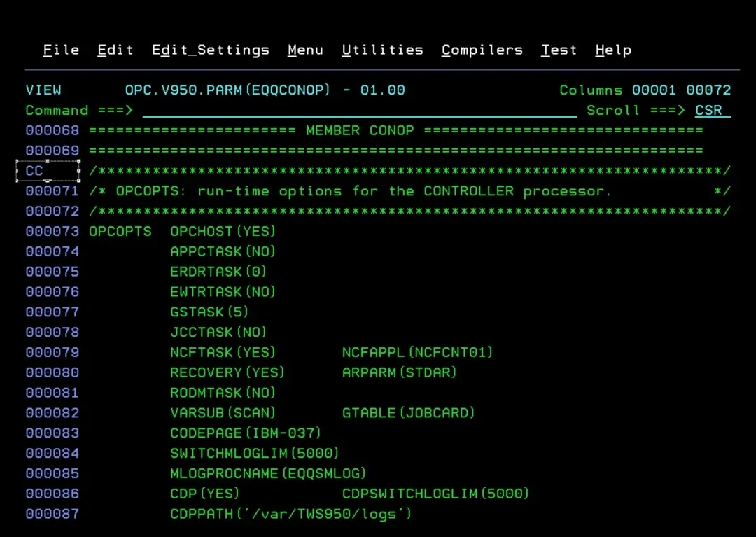Click RECOVERY(YES) parameter
Image resolution: width=756 pixels, height=537 pixels.
click(227, 373)
